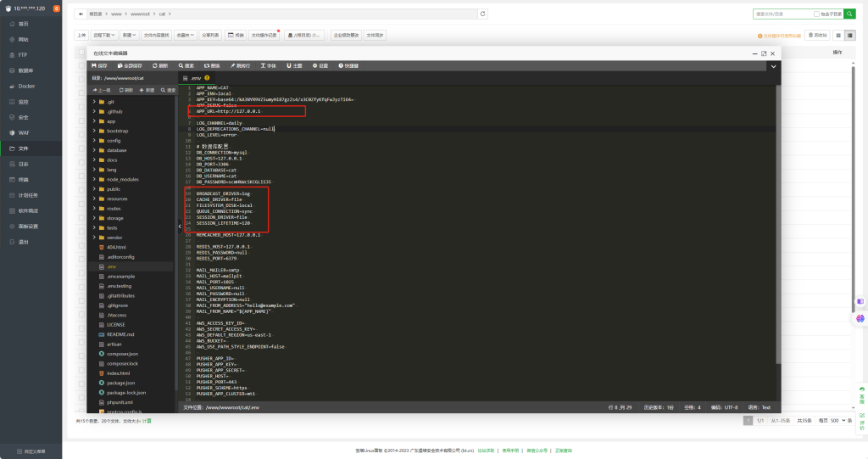Image resolution: width=868 pixels, height=459 pixels.
Task: Expand the storage folder
Action: [x=95, y=218]
